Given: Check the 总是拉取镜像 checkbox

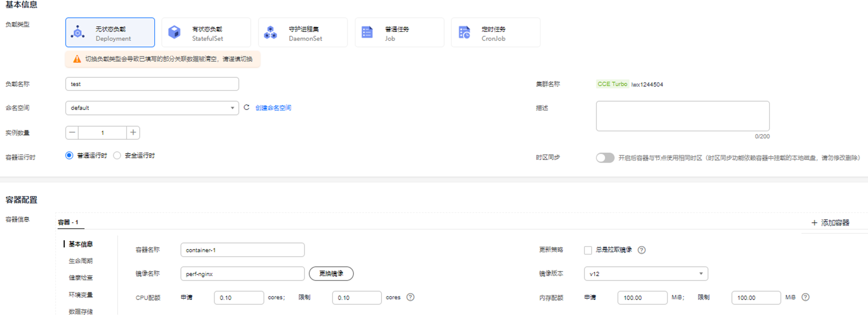Looking at the screenshot, I should point(588,250).
